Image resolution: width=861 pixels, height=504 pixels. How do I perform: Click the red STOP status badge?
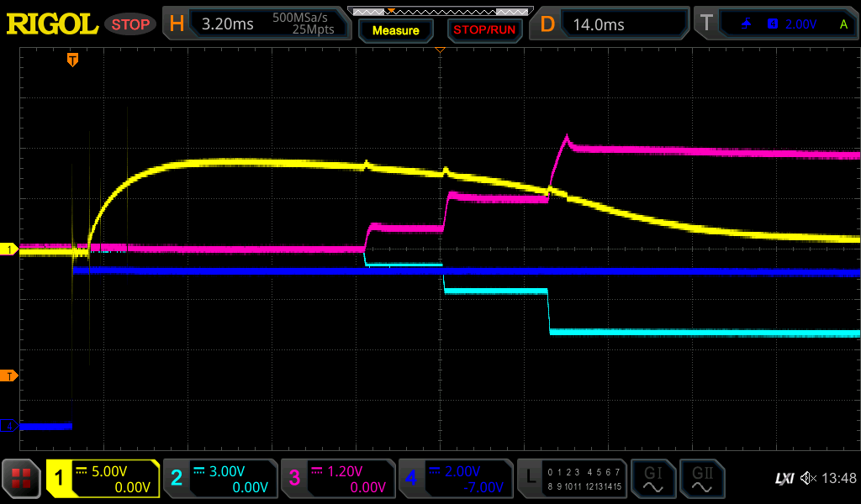(130, 24)
